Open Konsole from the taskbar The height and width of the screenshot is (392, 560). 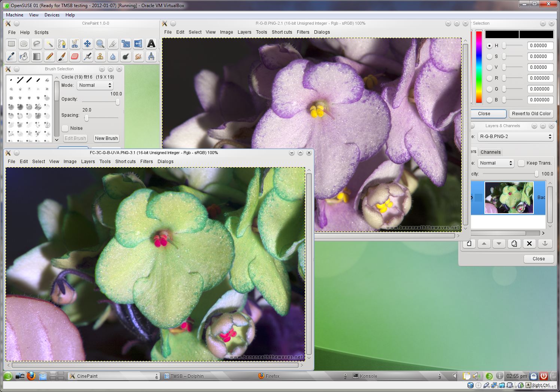pyautogui.click(x=397, y=376)
